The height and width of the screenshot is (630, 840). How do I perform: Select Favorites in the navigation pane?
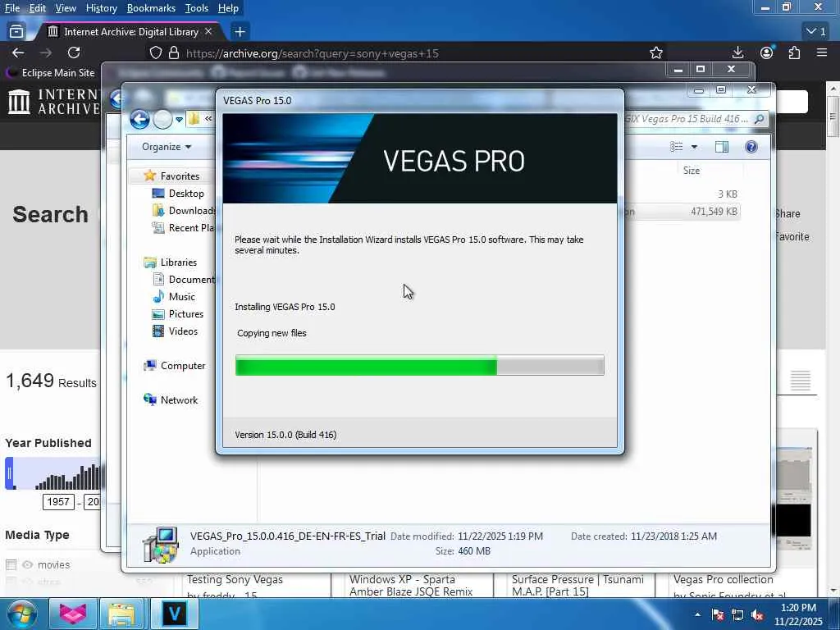171,176
